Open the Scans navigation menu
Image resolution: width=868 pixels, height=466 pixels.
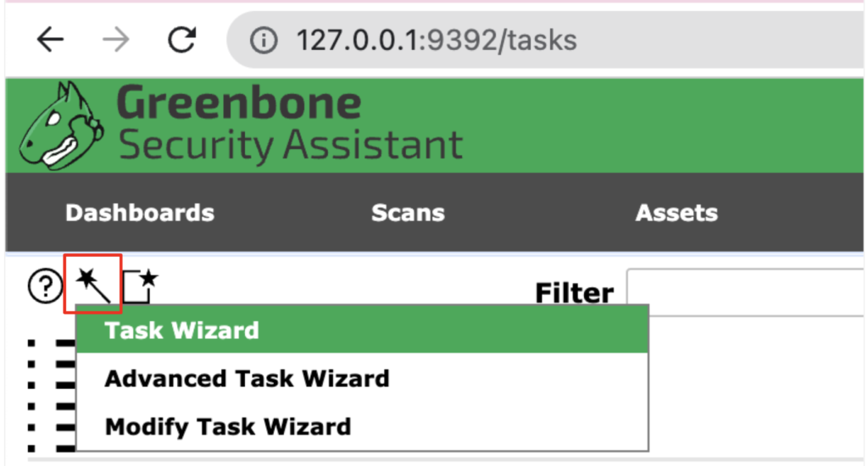408,213
